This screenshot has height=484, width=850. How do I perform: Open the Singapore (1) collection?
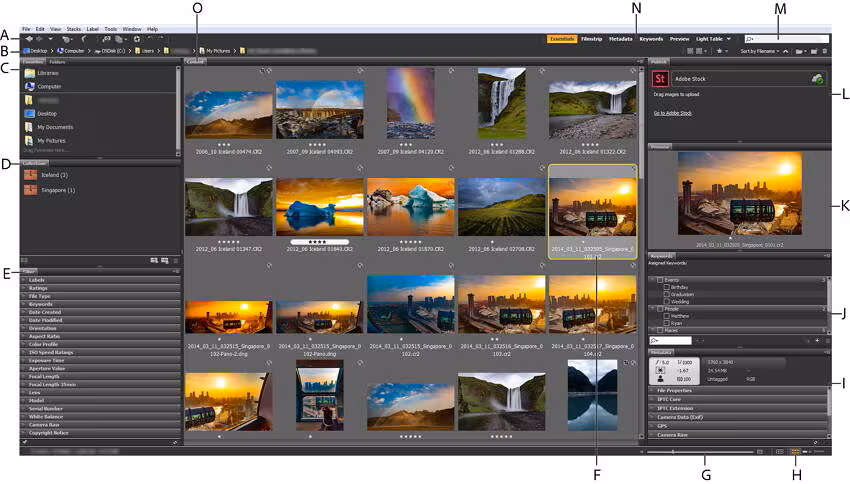pos(58,190)
